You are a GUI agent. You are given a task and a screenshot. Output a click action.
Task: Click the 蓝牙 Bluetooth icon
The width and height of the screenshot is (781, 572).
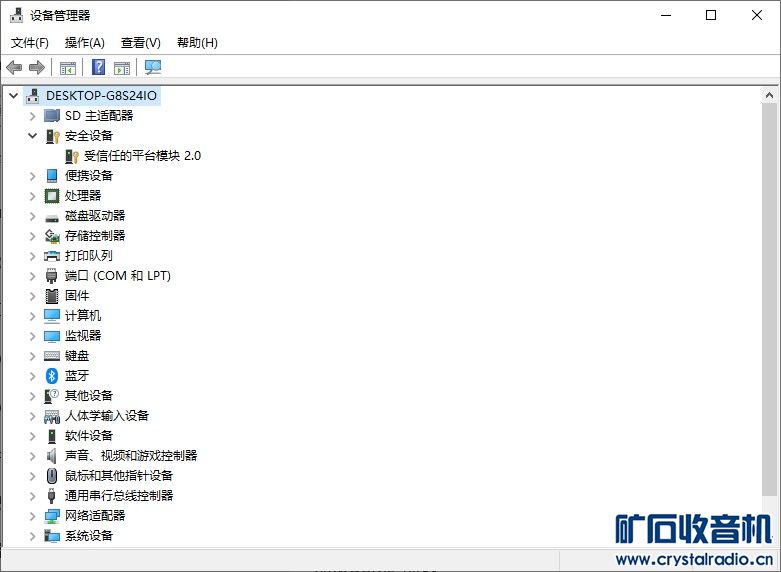point(52,376)
